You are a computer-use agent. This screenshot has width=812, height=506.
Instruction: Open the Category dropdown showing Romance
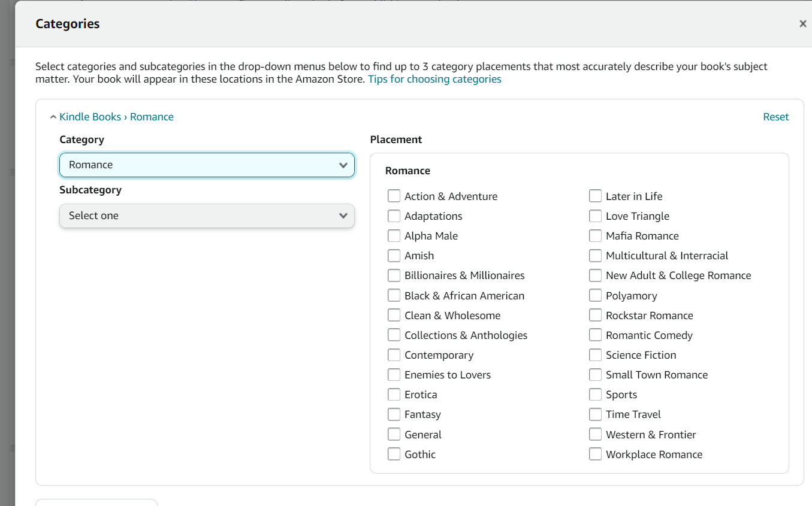tap(207, 165)
